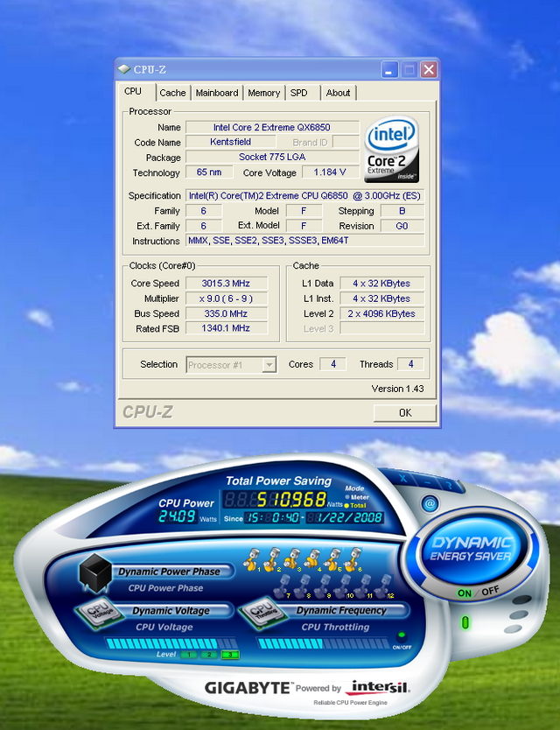Click ON label under Dynamic Energy Saver
560x730 pixels.
pyautogui.click(x=464, y=593)
